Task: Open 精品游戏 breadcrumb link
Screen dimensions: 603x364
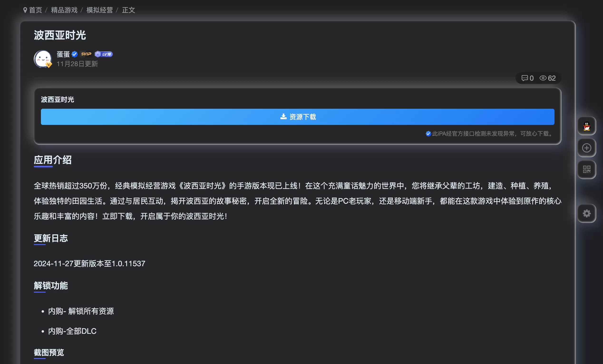Action: point(64,10)
